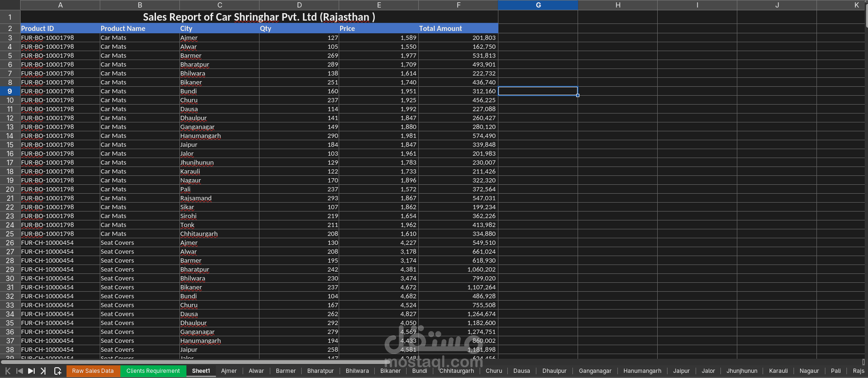
Task: Switch to the Churu sheet tab
Action: pyautogui.click(x=494, y=371)
